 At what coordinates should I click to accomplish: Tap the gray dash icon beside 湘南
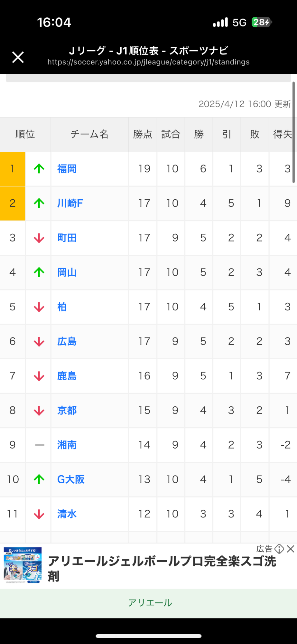coord(40,445)
